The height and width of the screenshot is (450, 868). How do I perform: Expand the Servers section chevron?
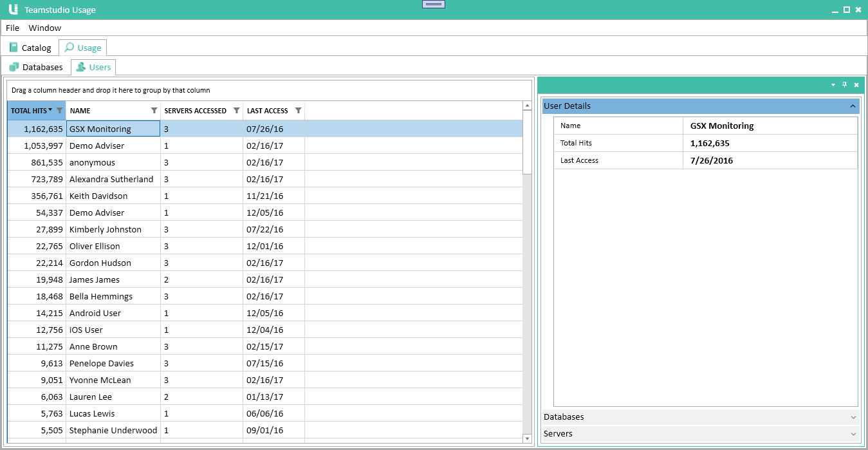pos(853,433)
